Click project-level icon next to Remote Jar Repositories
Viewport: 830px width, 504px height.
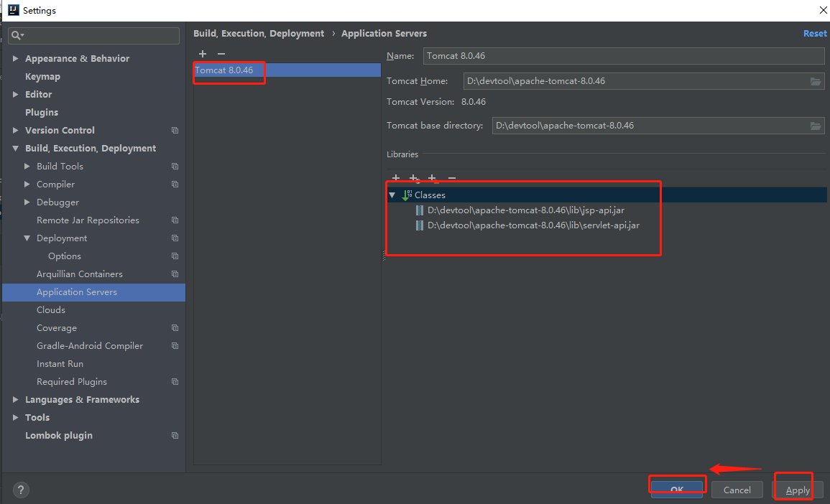tap(175, 220)
